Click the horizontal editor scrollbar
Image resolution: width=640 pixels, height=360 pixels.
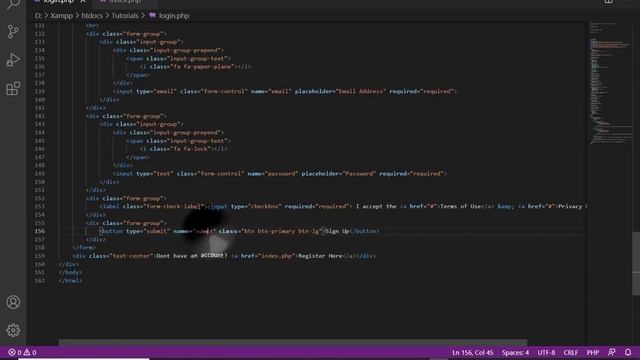pyautogui.click(x=293, y=342)
